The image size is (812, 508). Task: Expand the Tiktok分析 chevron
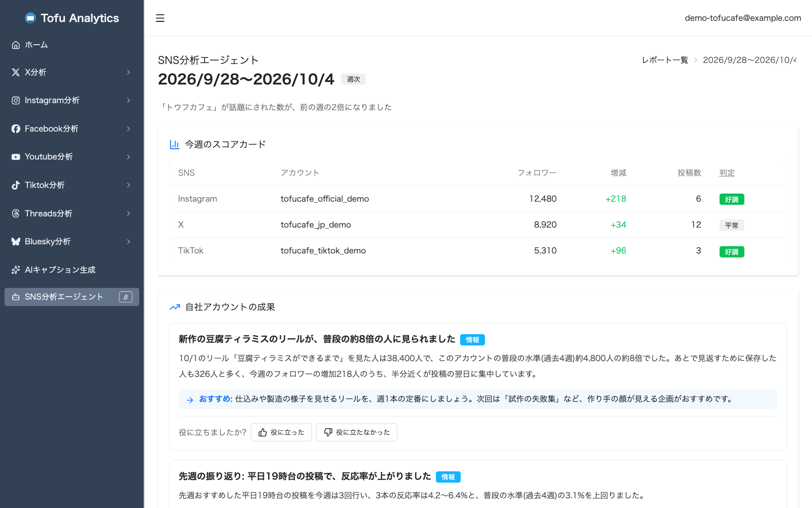(x=128, y=185)
